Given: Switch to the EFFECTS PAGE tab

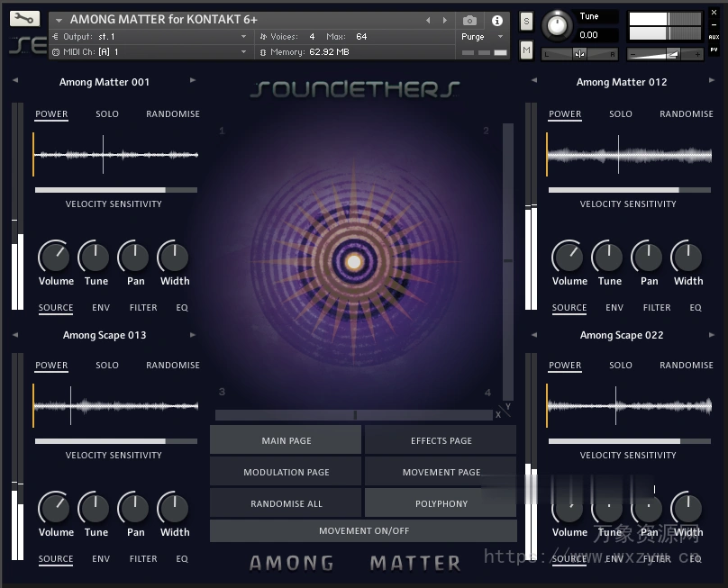Looking at the screenshot, I should 440,440.
